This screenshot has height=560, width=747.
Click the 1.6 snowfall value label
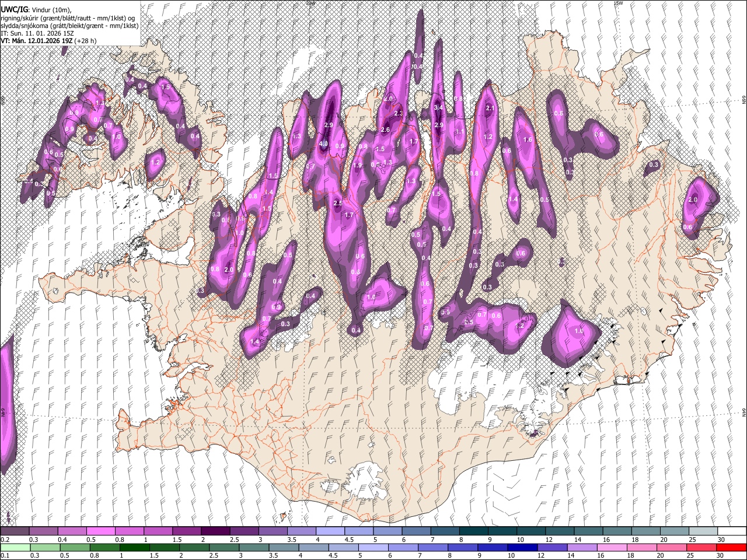pos(528,140)
